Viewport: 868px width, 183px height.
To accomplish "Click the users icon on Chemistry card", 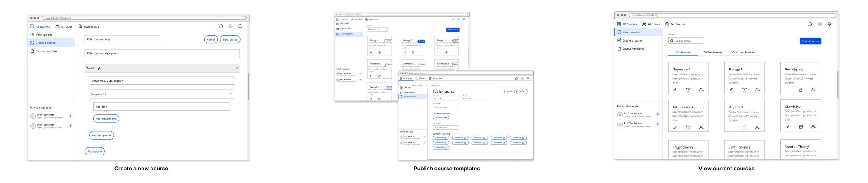I will click(x=814, y=127).
